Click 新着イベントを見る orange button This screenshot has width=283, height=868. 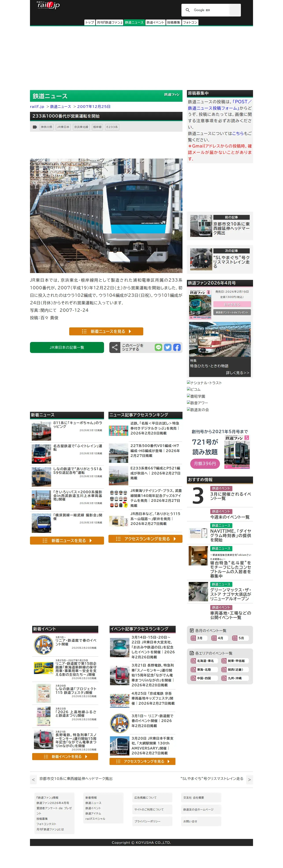65,756
